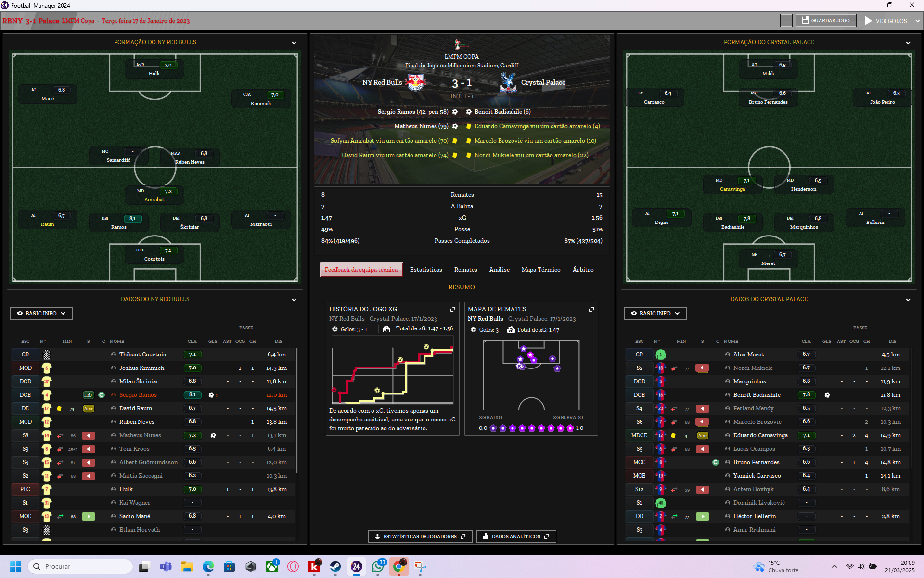
Task: Show hidden system tray icons
Action: pyautogui.click(x=834, y=566)
